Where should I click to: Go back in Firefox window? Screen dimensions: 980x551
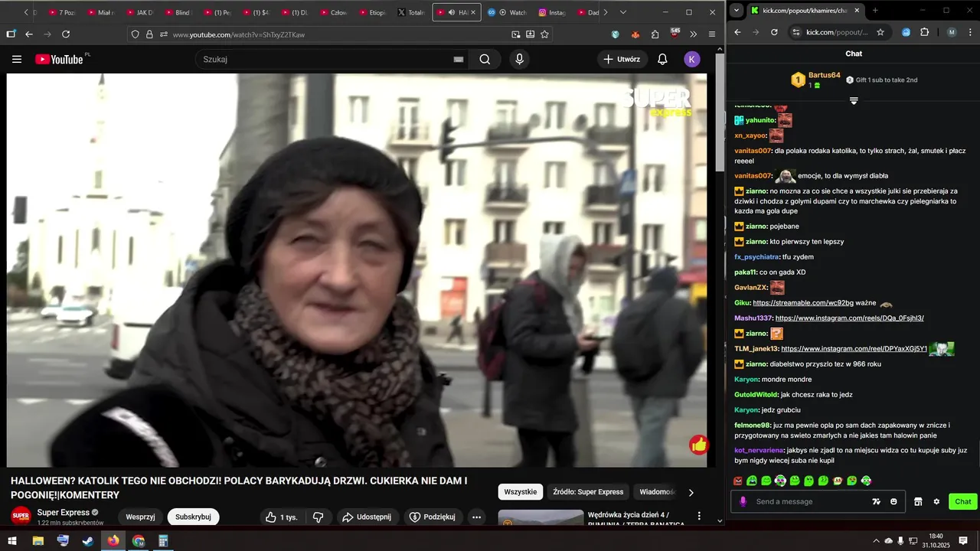29,34
